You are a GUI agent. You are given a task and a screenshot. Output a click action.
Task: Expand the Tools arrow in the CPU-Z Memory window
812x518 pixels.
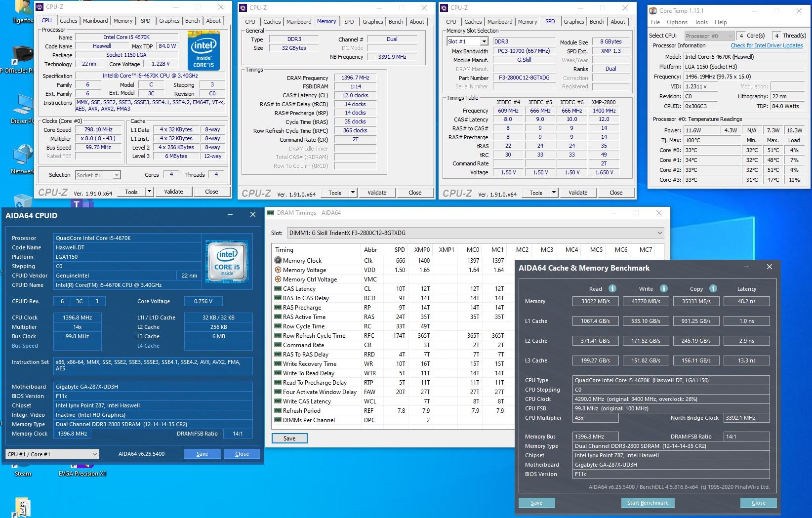353,193
